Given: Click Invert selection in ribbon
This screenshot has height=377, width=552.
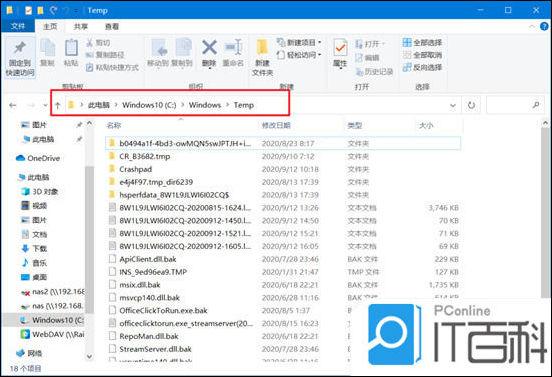Looking at the screenshot, I should (422, 67).
